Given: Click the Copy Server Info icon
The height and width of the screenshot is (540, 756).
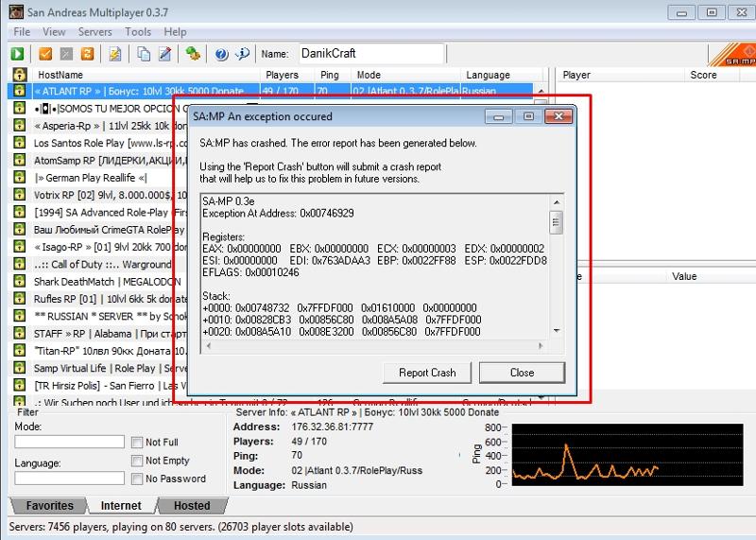Looking at the screenshot, I should [x=145, y=54].
